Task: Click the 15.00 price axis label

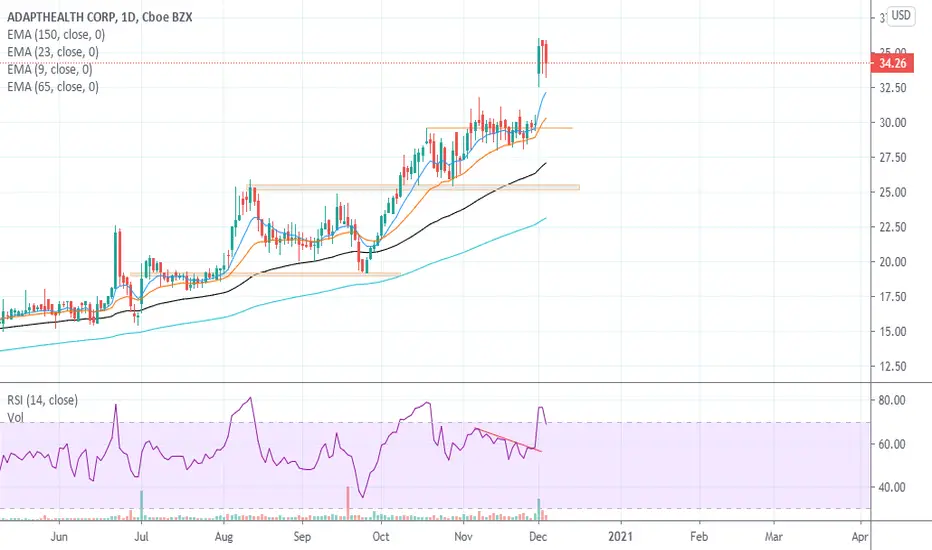Action: coord(893,332)
